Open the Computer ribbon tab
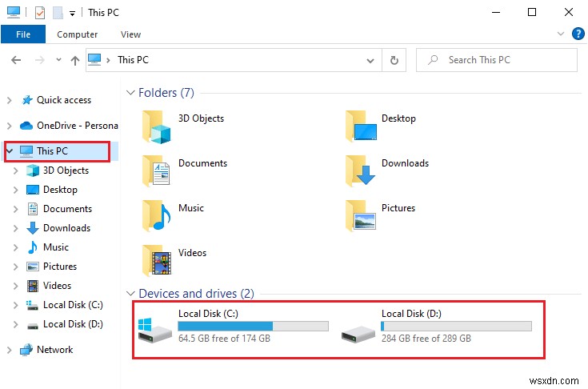Screen dimensions: 588x389 coord(78,34)
